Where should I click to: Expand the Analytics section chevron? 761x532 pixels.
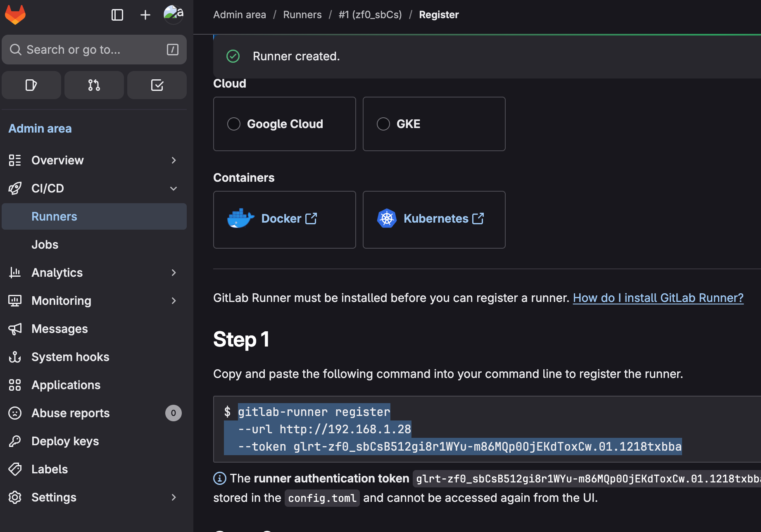(x=174, y=273)
